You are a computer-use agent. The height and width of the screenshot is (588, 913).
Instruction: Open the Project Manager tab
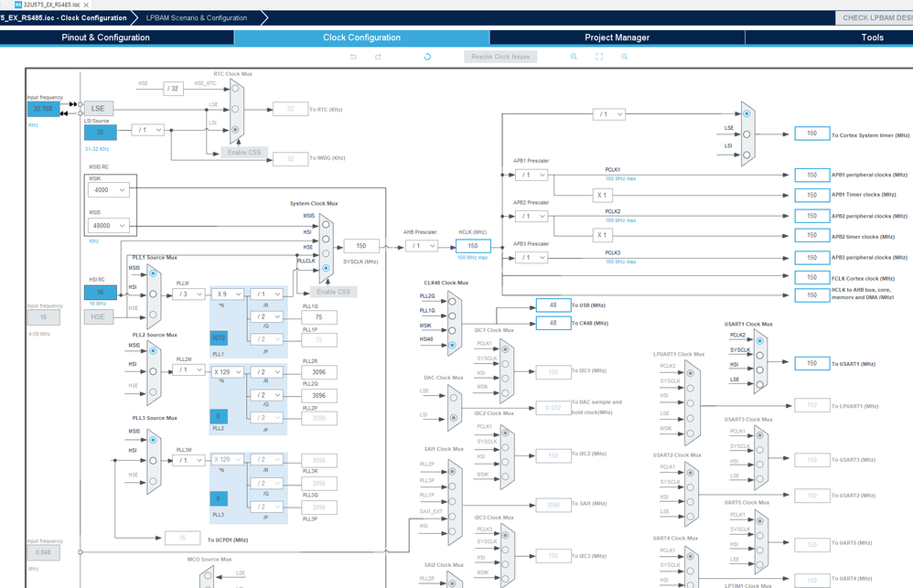[618, 37]
